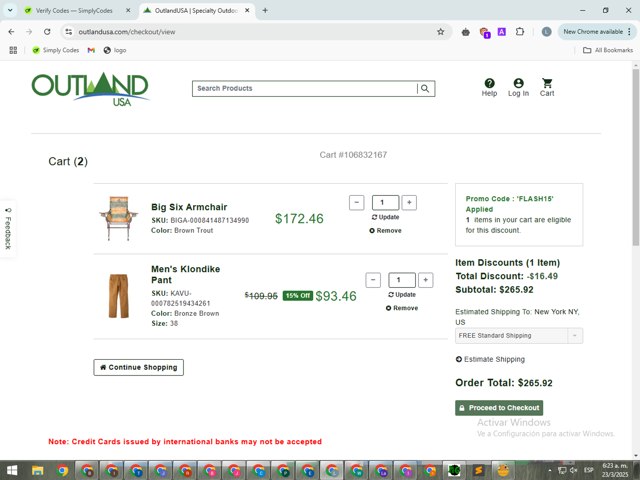This screenshot has height=480, width=640.
Task: Click the search magnifier icon
Action: coord(425,89)
